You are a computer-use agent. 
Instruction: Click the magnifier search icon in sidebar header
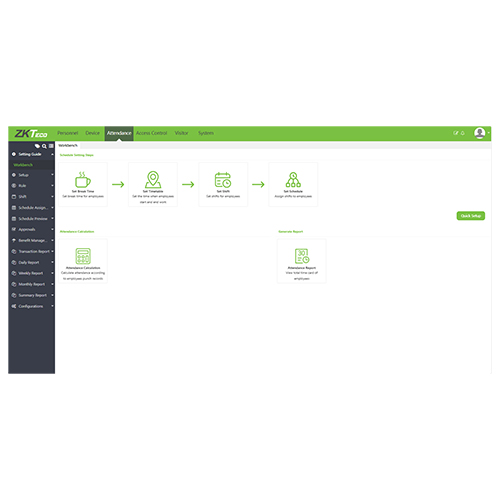pyautogui.click(x=44, y=146)
